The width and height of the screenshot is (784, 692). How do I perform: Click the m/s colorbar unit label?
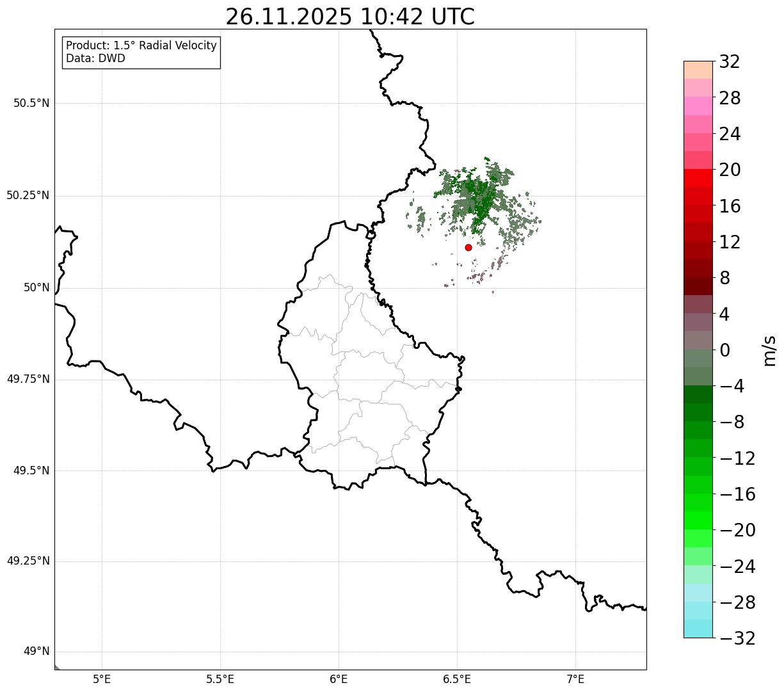tap(769, 350)
